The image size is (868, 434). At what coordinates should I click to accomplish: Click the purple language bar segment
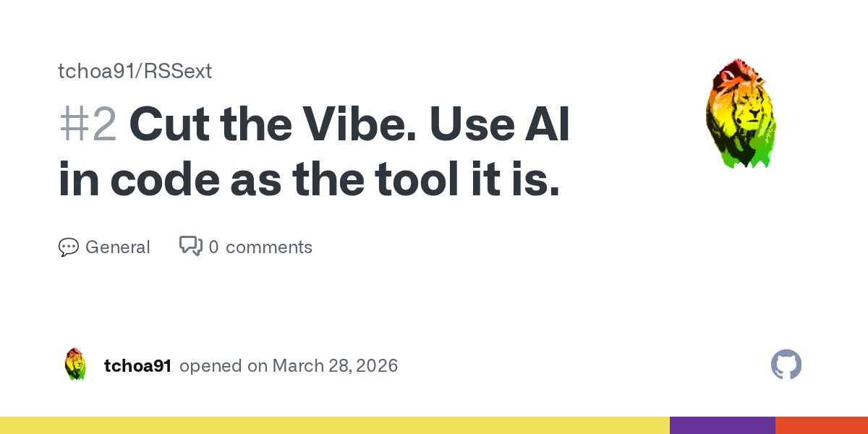pyautogui.click(x=722, y=425)
